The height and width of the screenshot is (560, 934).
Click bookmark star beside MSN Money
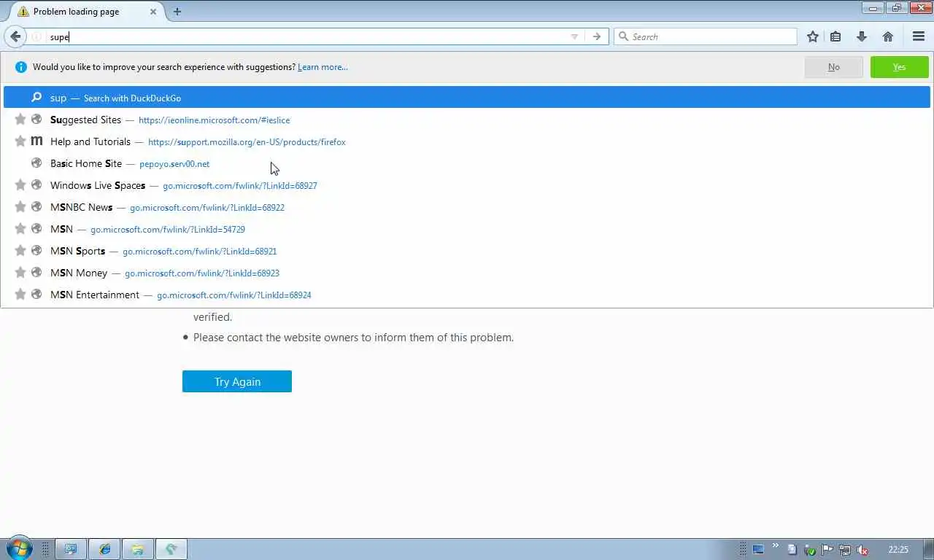20,273
